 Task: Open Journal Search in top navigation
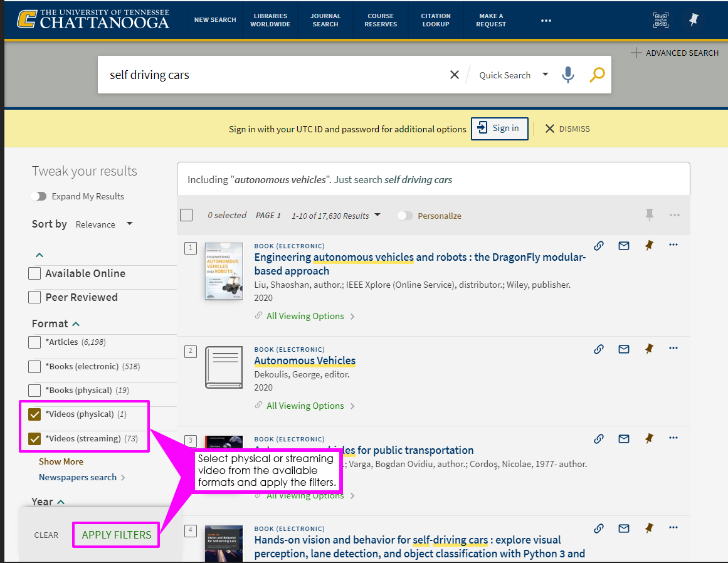point(325,20)
